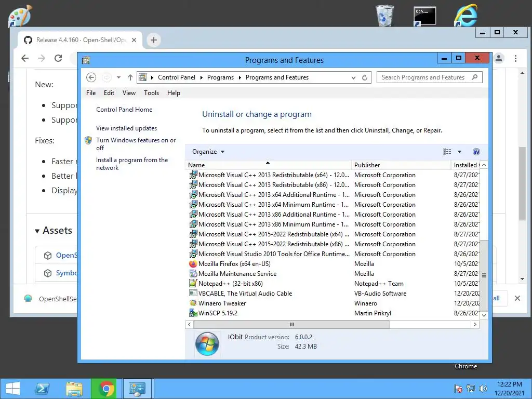Viewport: 532px width, 399px height.
Task: Click the WinSCP 5.19.2 icon
Action: (x=193, y=313)
